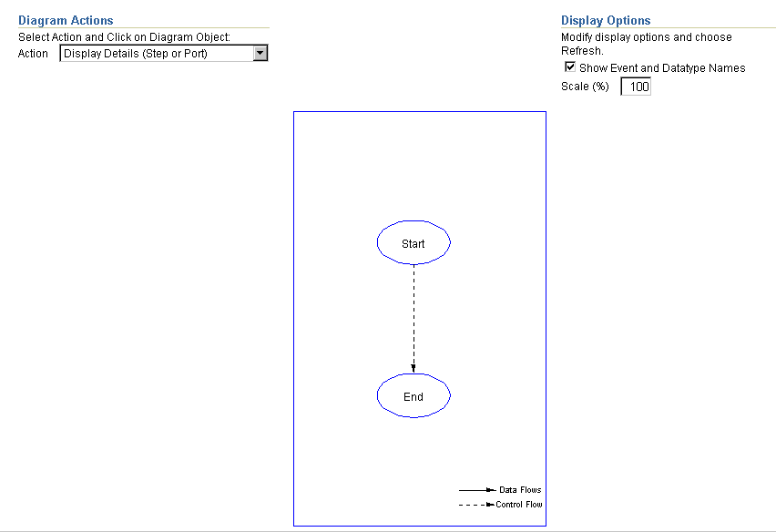The image size is (776, 532).
Task: Uncheck Show Event and Datatype Names
Action: pyautogui.click(x=570, y=66)
